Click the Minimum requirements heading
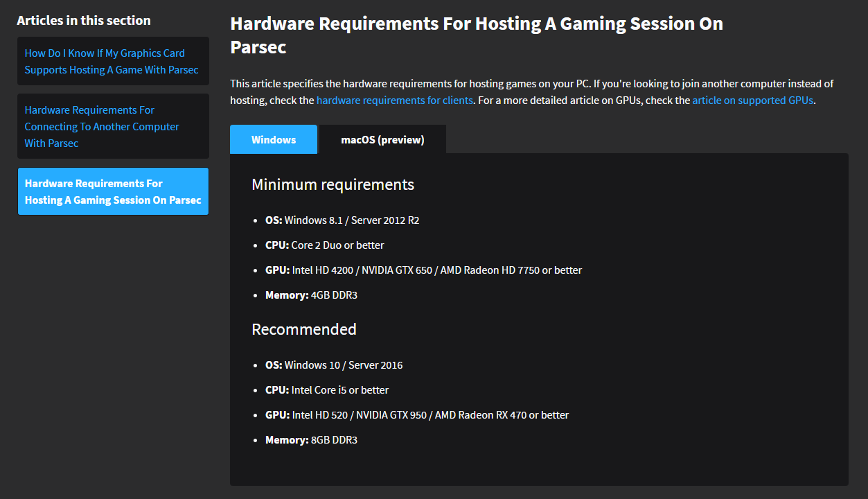This screenshot has width=868, height=499. (x=333, y=184)
